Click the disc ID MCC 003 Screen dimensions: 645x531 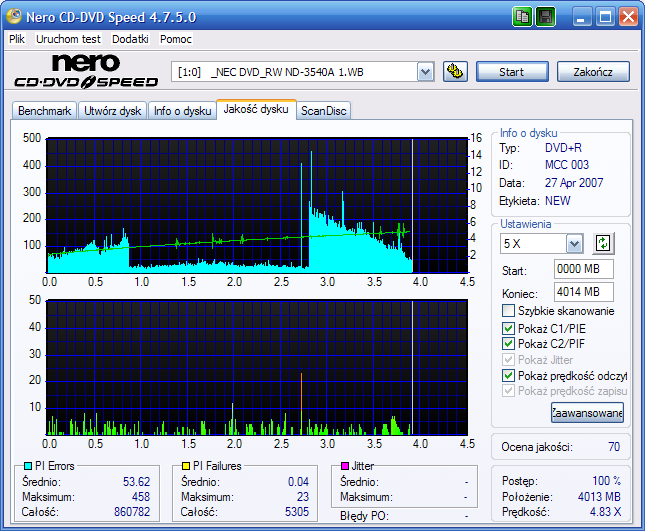(x=567, y=165)
